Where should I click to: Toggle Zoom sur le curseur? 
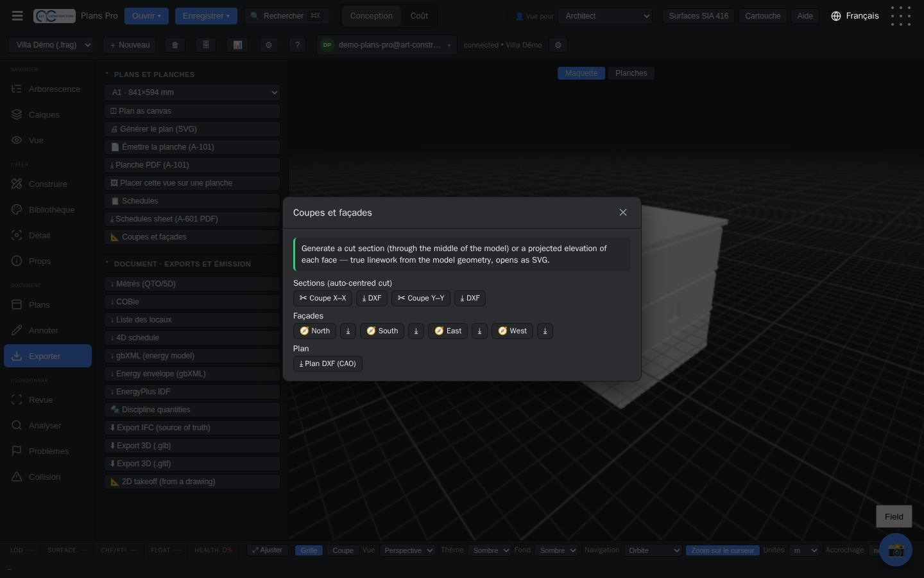pos(723,550)
